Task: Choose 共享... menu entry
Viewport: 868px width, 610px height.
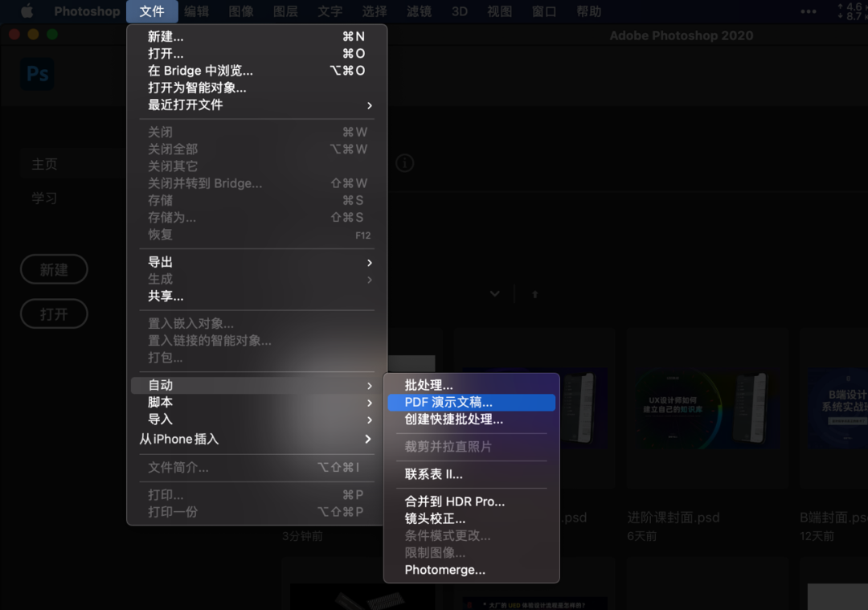Action: [257, 296]
